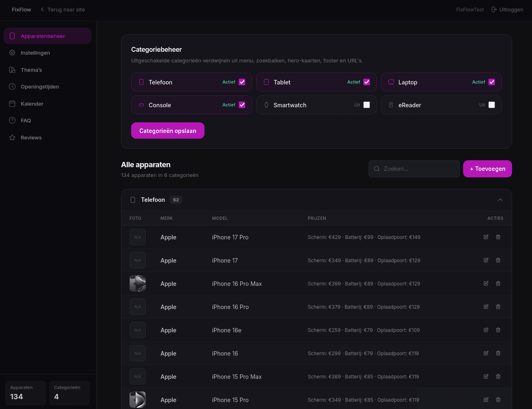Click the Toevoegen button
The width and height of the screenshot is (532, 409).
click(x=487, y=168)
